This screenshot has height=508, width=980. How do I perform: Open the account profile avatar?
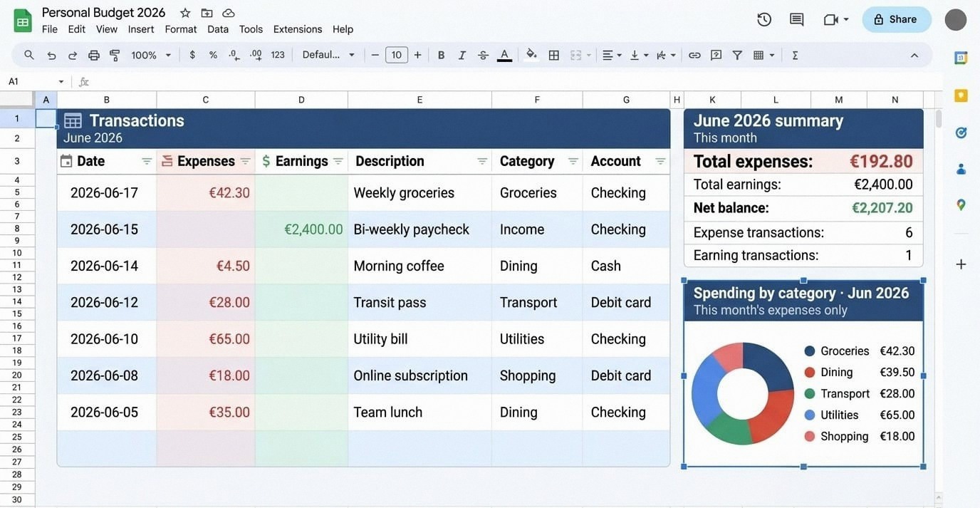[956, 19]
